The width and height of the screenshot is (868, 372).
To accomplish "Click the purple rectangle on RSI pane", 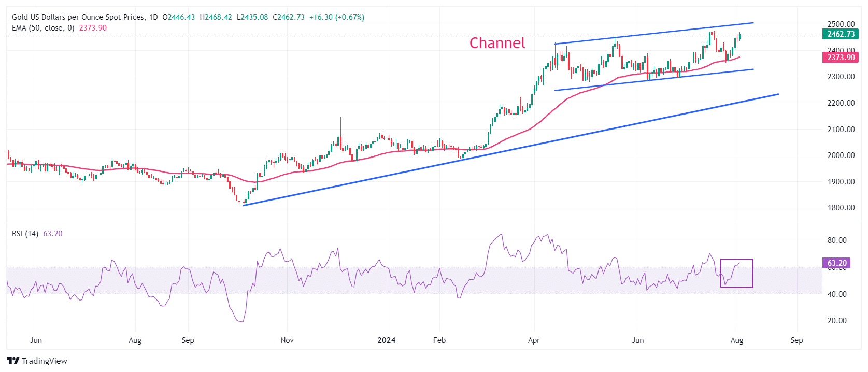I will 736,273.
